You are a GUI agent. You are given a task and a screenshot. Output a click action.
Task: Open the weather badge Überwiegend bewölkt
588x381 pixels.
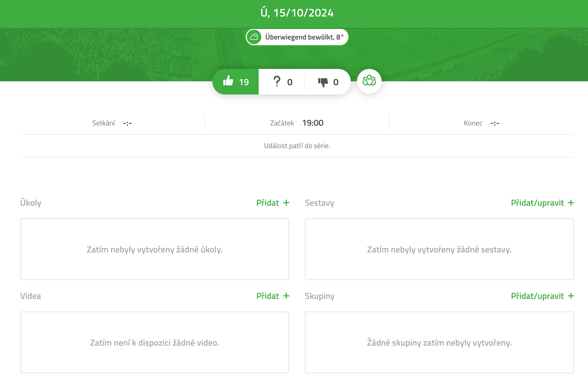coord(297,37)
